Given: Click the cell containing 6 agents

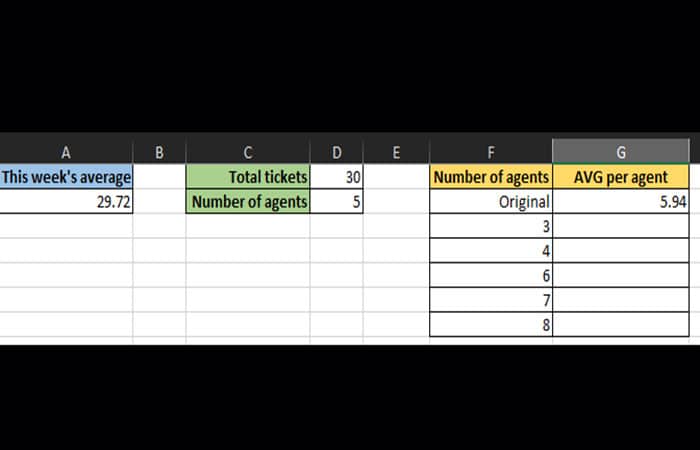Looking at the screenshot, I should point(491,275).
